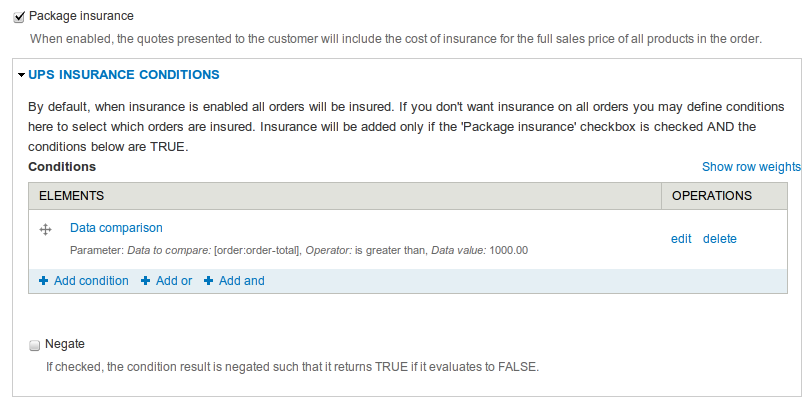Click the Add condition link text
This screenshot has width=810, height=405.
tap(91, 281)
